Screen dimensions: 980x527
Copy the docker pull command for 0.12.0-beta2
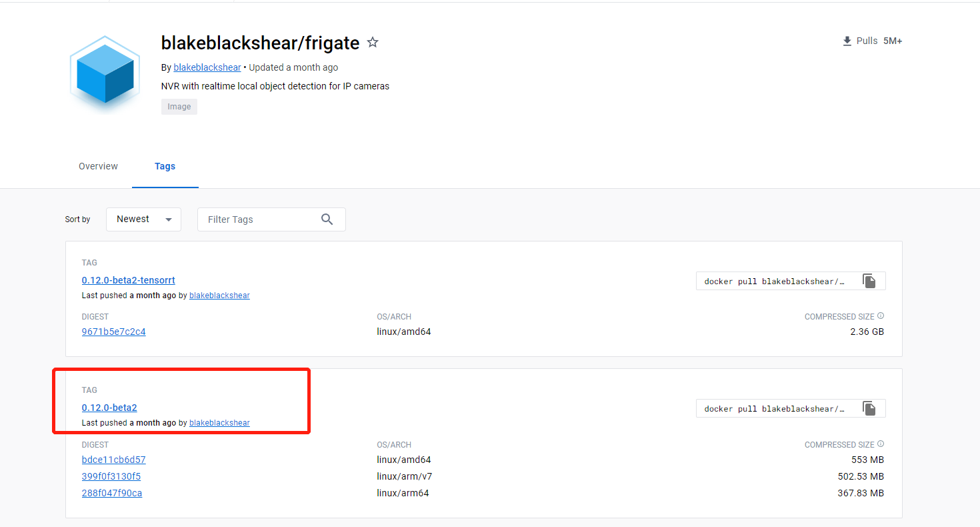tap(869, 408)
